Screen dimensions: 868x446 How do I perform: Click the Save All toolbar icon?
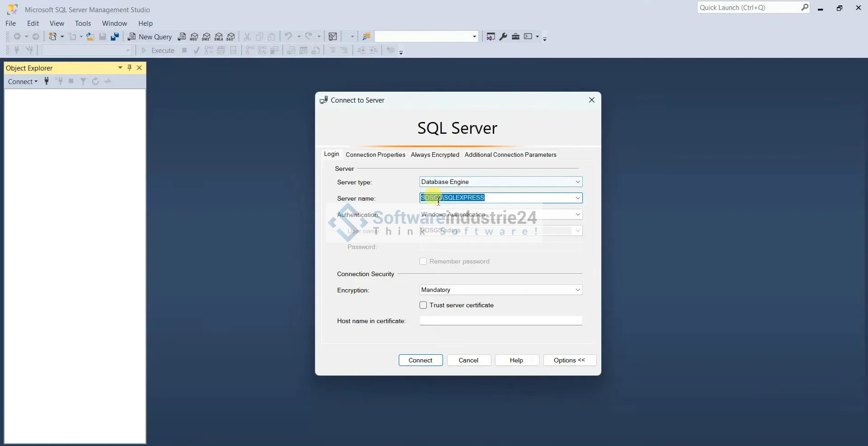point(115,37)
